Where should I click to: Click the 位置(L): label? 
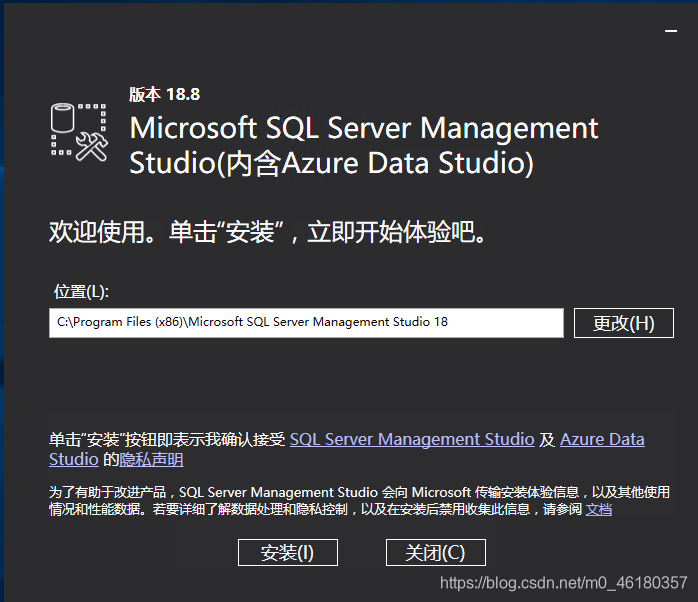pos(81,292)
